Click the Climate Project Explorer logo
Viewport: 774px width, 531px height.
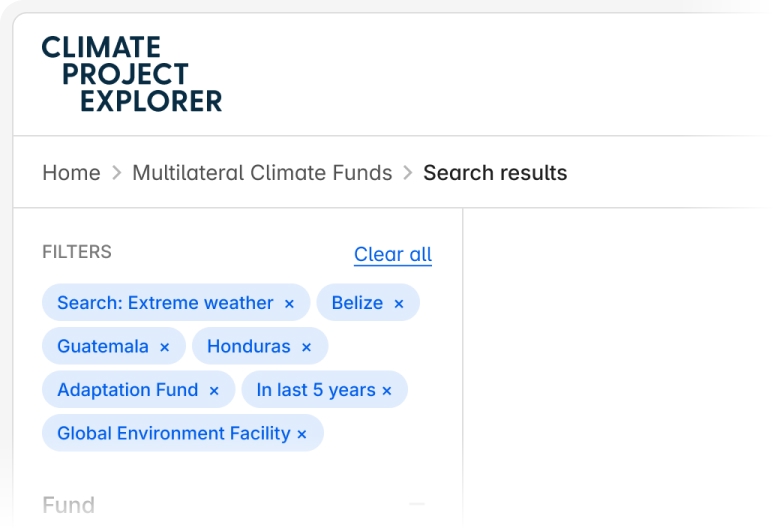tap(132, 74)
